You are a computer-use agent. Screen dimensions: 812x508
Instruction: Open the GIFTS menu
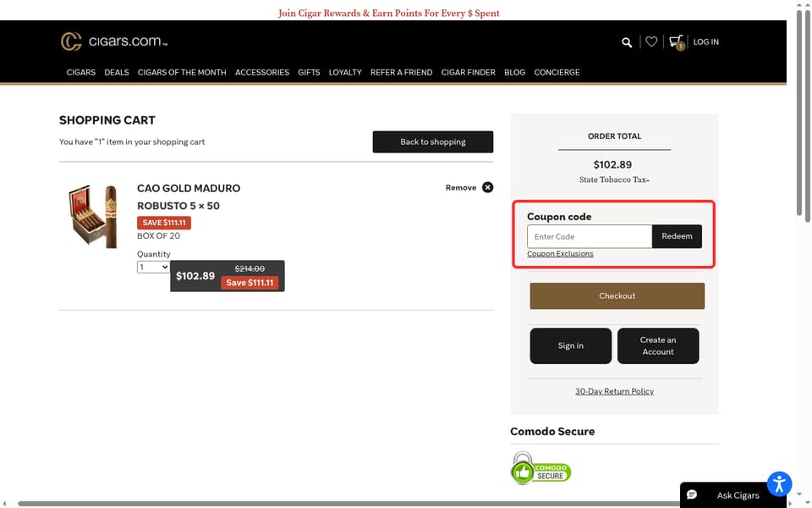[309, 73]
